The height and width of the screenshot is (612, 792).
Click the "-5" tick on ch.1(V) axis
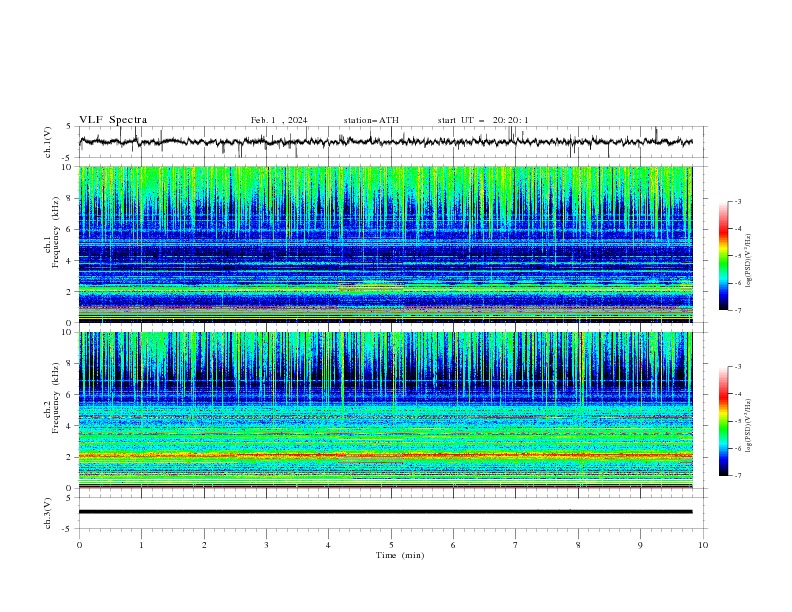pyautogui.click(x=68, y=158)
